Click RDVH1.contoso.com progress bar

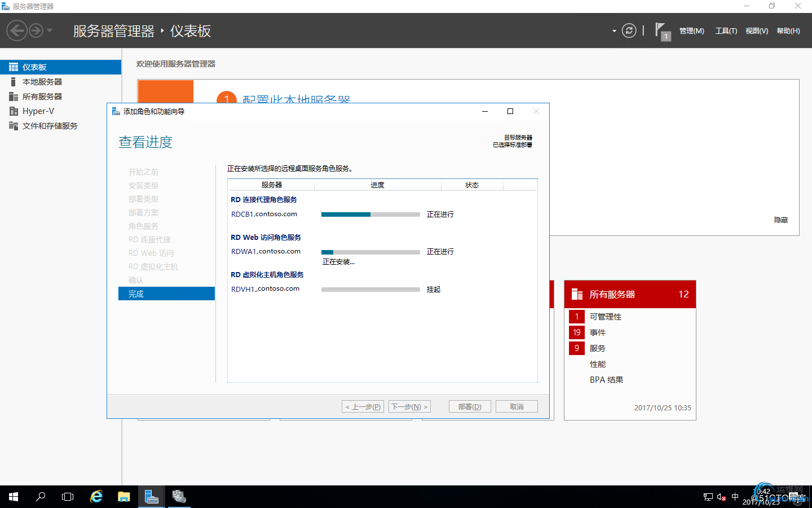click(x=370, y=289)
